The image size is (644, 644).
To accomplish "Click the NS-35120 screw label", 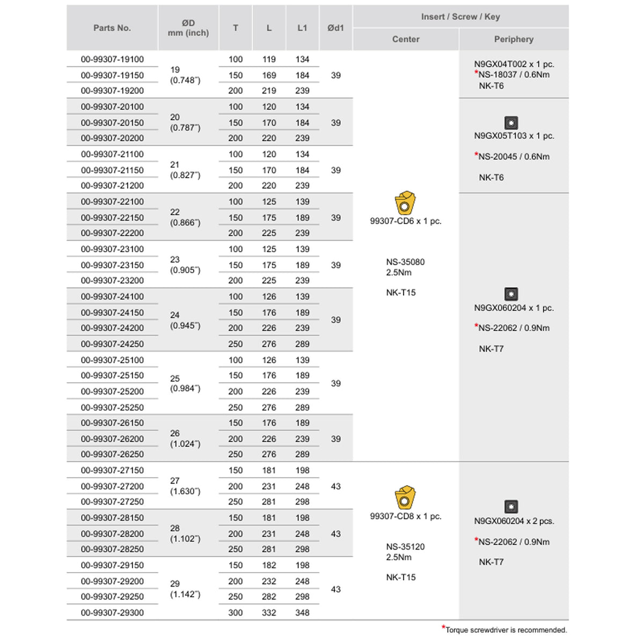I will (405, 547).
